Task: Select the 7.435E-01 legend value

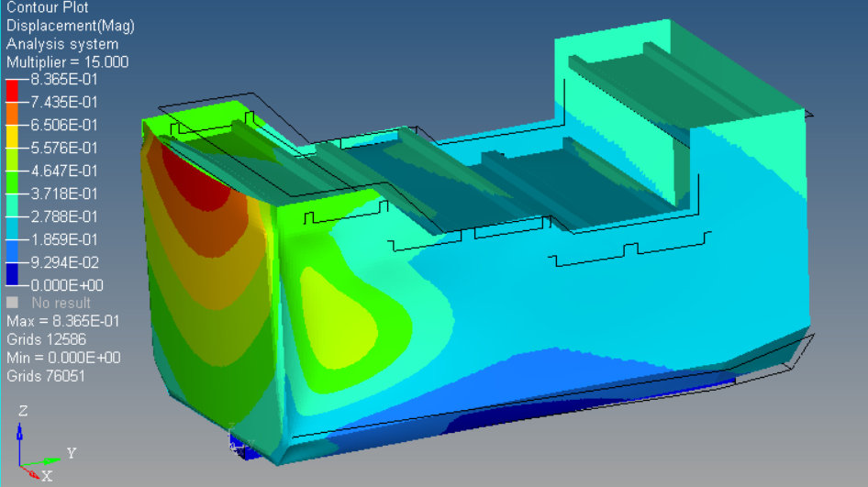Action: point(64,103)
